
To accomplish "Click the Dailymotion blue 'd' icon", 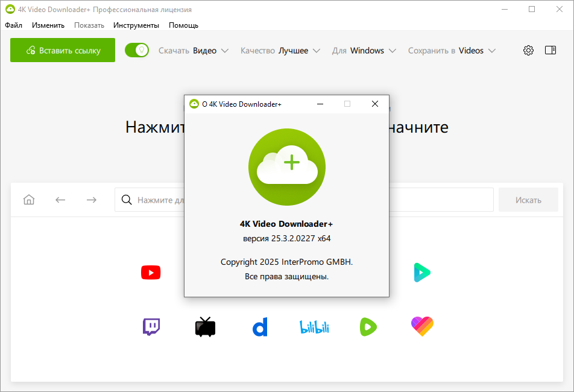I will (259, 327).
